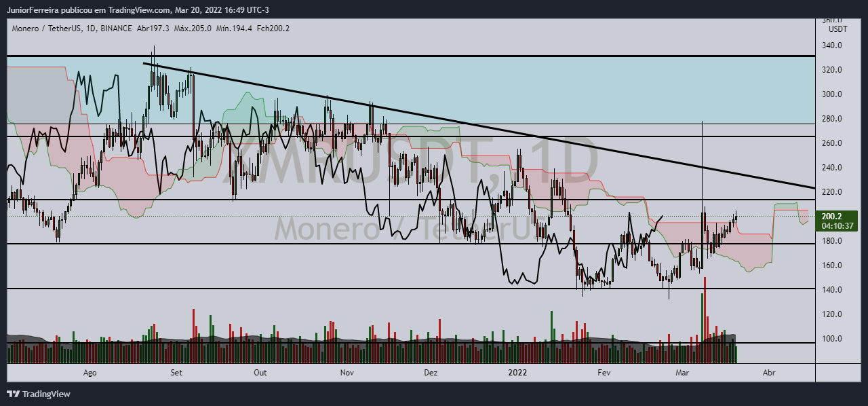
Task: Click the 240.0 price axis label
Action: [x=833, y=168]
